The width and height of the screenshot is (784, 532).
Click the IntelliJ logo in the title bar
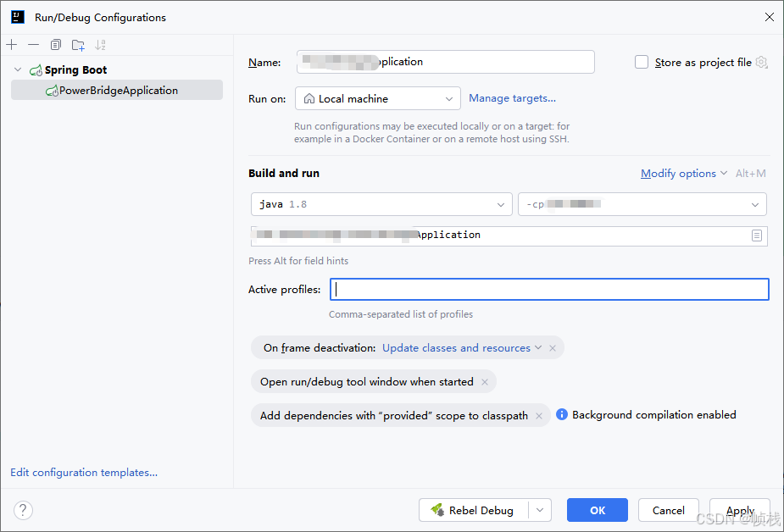pos(18,17)
